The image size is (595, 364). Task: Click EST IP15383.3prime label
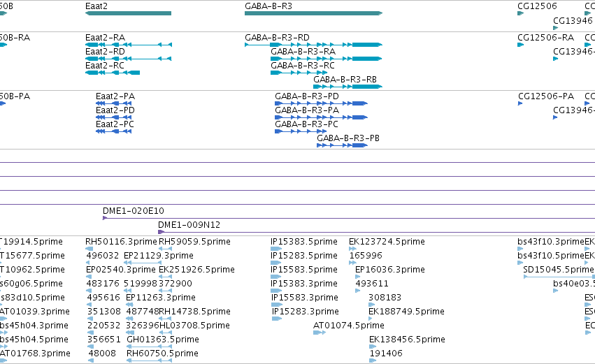[x=304, y=284]
